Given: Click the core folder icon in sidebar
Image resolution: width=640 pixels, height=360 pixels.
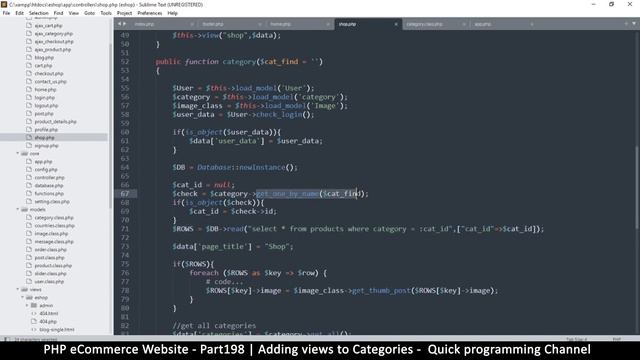Looking at the screenshot, I should click(24, 153).
